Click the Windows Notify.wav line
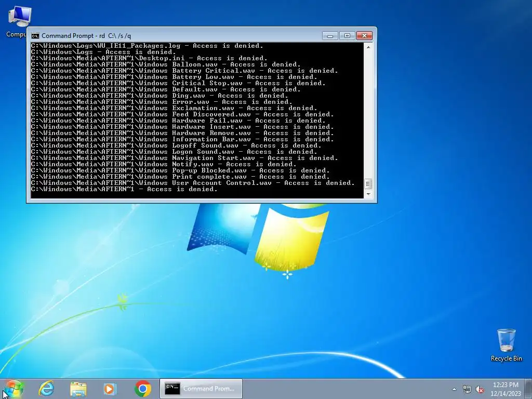Viewport: 532px width, 399px height. point(164,164)
